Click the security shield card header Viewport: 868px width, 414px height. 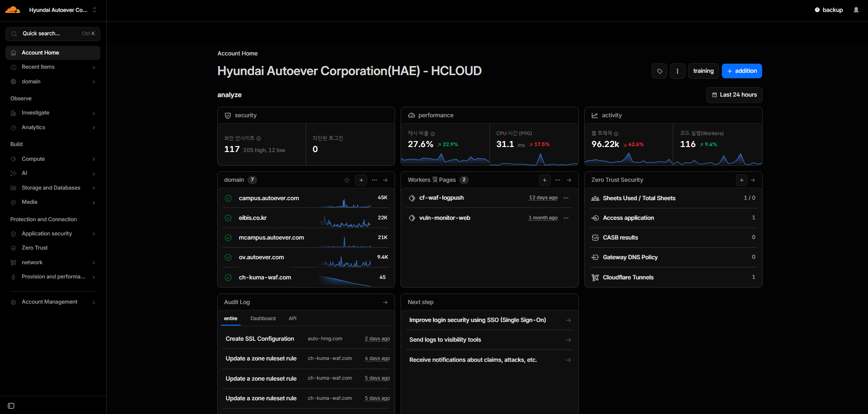point(306,115)
